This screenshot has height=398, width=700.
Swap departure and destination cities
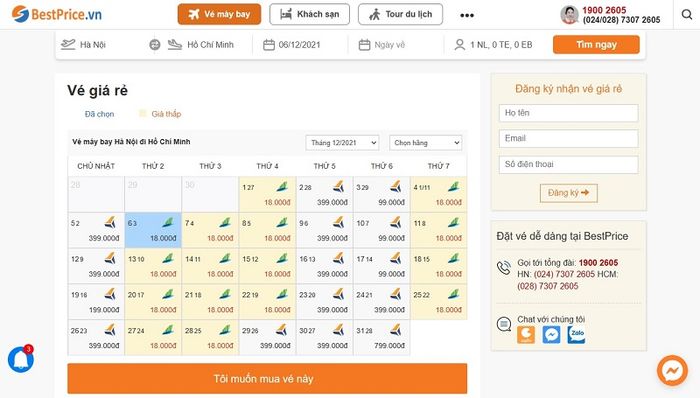(x=154, y=45)
